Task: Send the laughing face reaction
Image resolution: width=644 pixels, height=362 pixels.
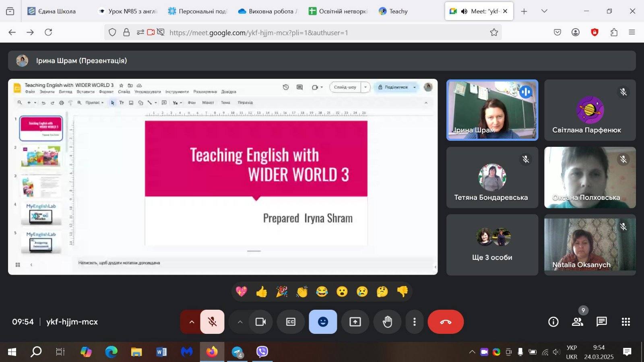Action: click(x=322, y=291)
